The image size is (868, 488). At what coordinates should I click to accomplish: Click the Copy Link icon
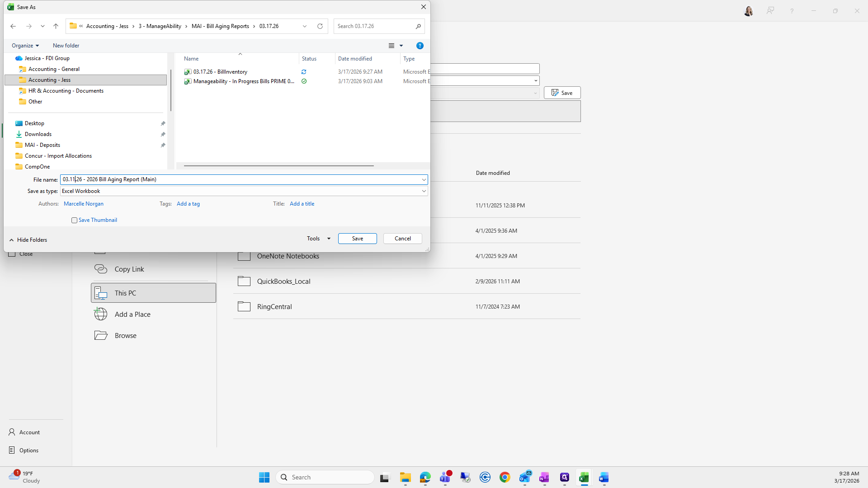101,269
